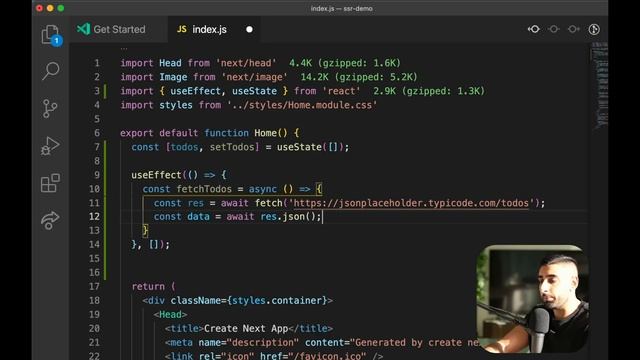
Task: Open the Extensions view icon
Action: [50, 183]
